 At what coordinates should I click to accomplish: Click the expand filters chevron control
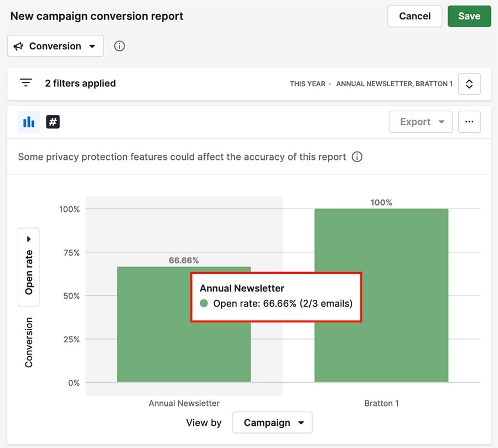click(x=469, y=84)
